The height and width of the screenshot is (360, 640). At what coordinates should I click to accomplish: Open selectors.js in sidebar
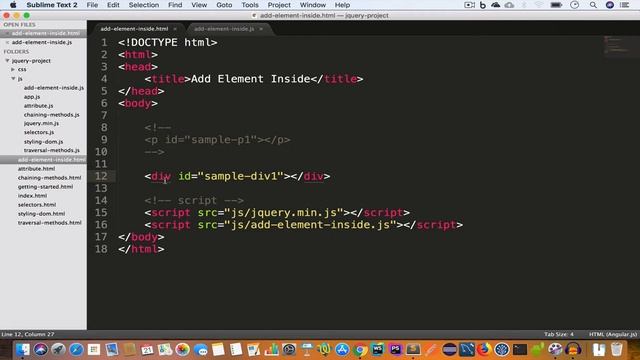point(39,132)
